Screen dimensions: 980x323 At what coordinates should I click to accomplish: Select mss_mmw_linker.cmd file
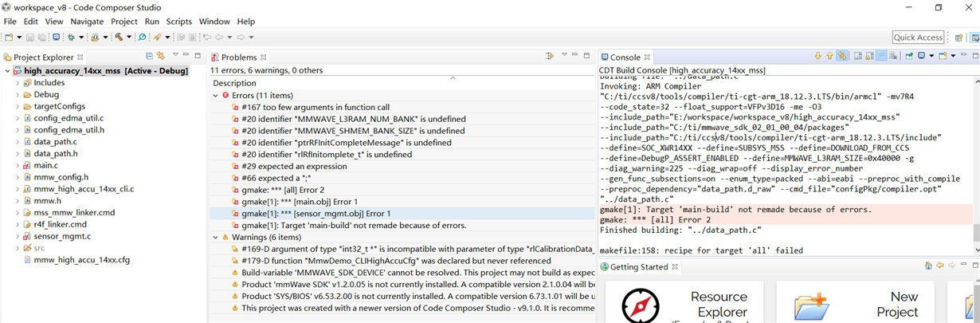pos(74,213)
